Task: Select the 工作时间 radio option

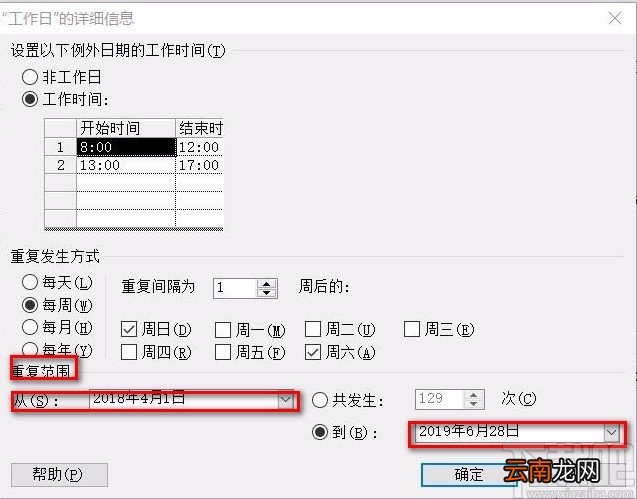Action: (30, 99)
